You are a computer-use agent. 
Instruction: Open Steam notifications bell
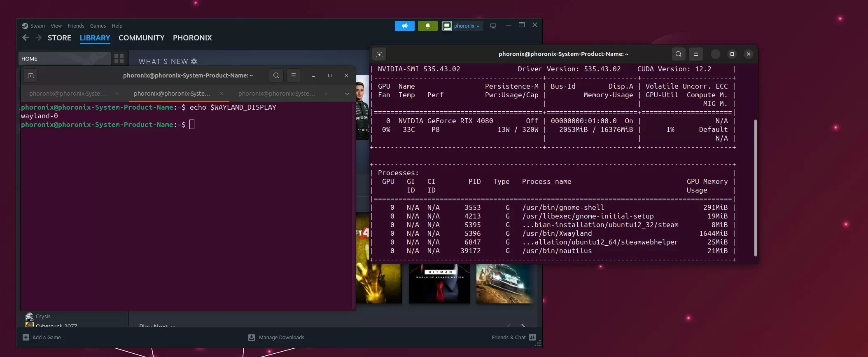pyautogui.click(x=427, y=26)
